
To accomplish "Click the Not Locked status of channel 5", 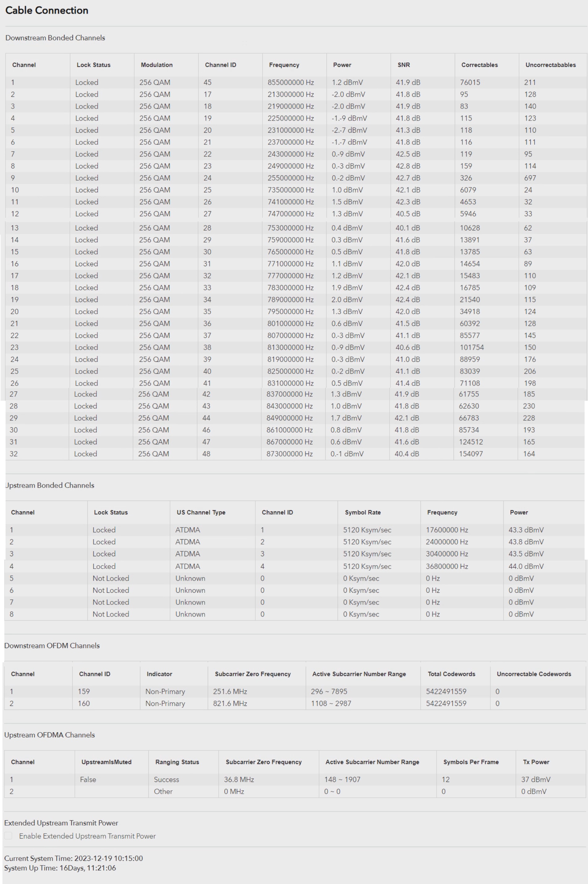I will 110,578.
